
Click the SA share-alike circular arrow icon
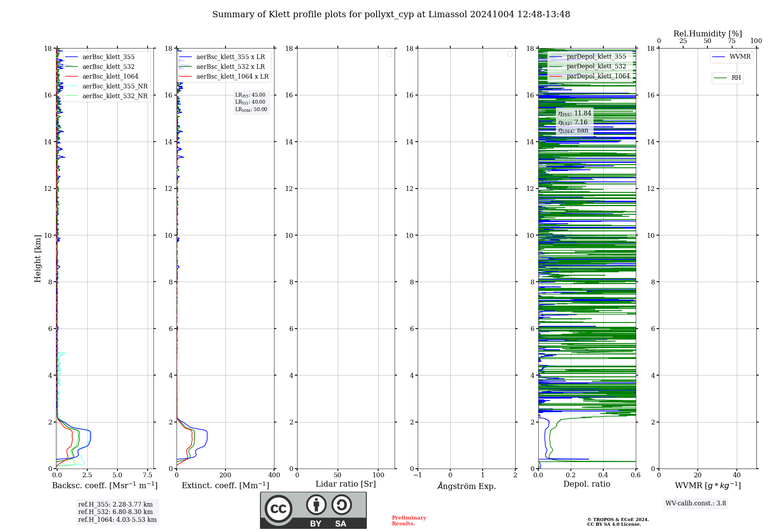point(341,505)
